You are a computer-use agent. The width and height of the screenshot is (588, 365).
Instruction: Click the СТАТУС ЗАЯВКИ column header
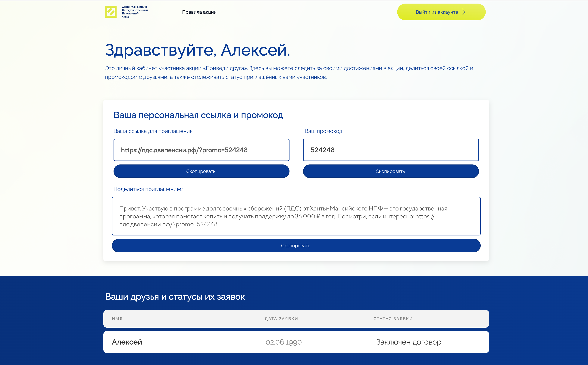[393, 319]
